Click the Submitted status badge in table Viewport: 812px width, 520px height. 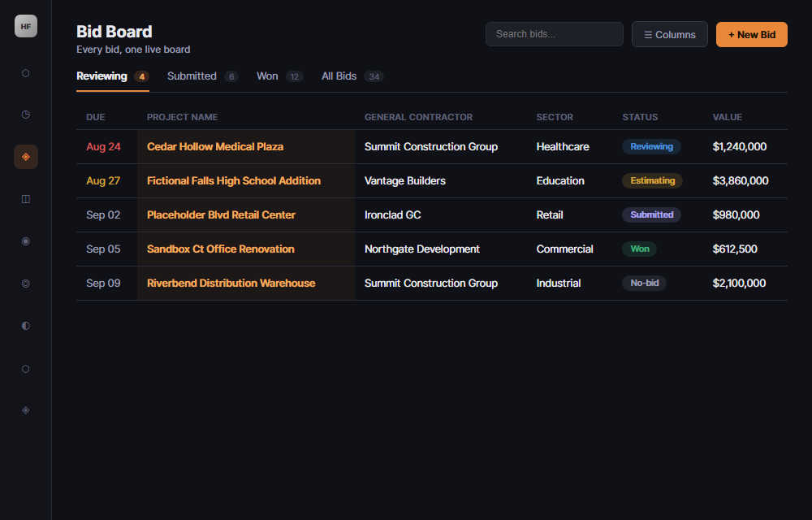(651, 215)
